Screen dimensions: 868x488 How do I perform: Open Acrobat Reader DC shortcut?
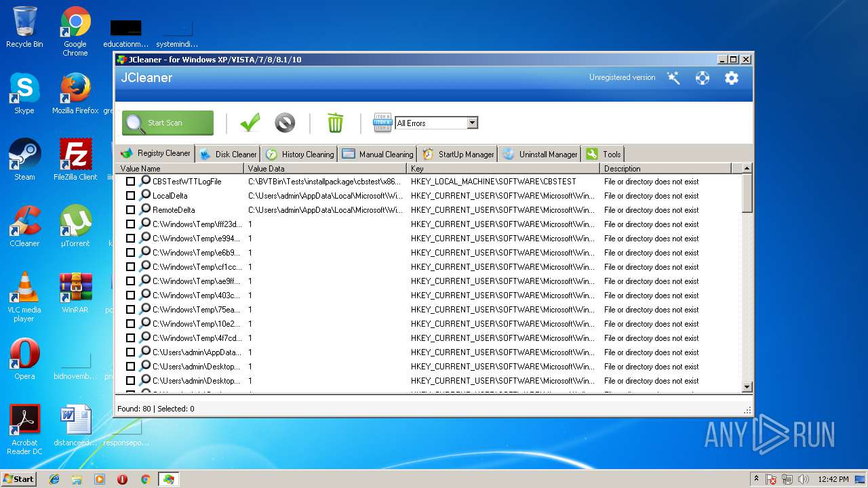click(24, 430)
